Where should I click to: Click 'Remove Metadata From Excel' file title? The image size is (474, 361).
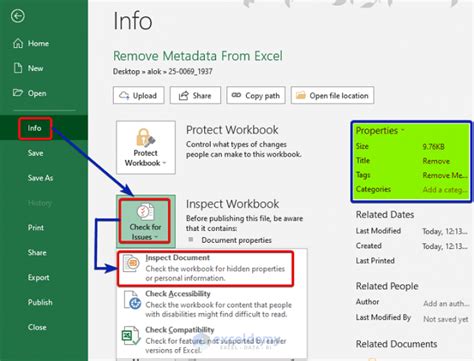point(198,56)
